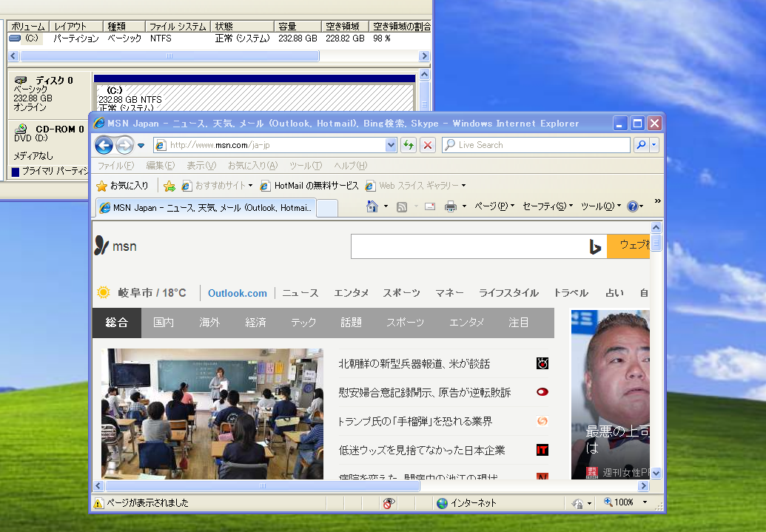Open the Outlook.com link
Viewport: 766px width, 532px height.
(x=238, y=294)
